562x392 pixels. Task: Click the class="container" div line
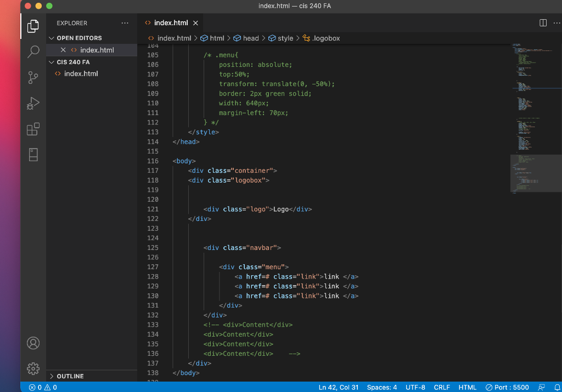[232, 171]
